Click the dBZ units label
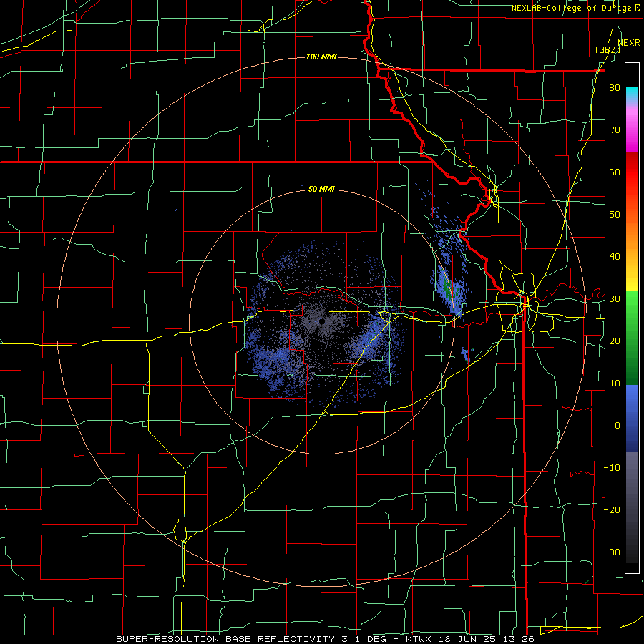 608,50
